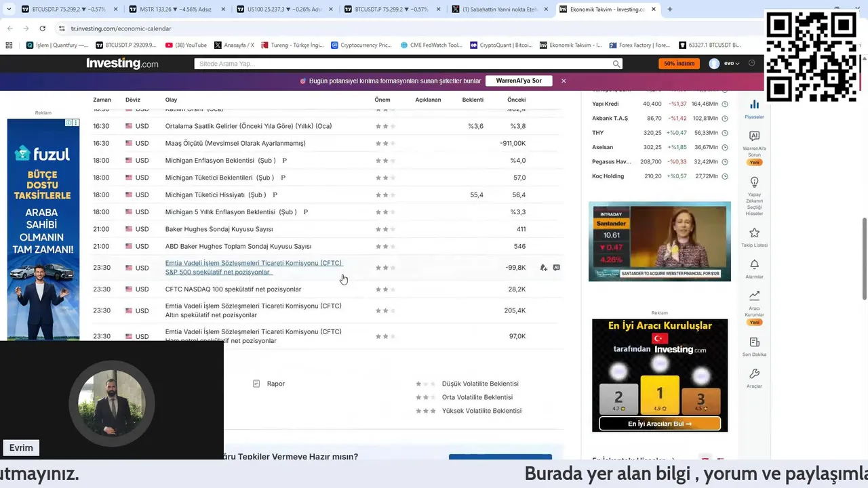Screen dimensions: 868x488
Task: Click the clock icon next to THY
Action: pos(725,133)
